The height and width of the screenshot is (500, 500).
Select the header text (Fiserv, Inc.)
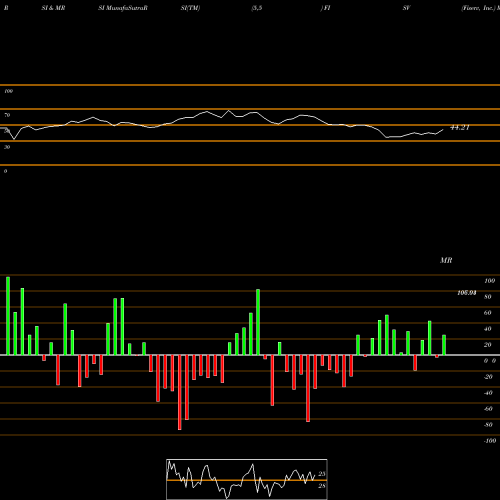pyautogui.click(x=478, y=8)
